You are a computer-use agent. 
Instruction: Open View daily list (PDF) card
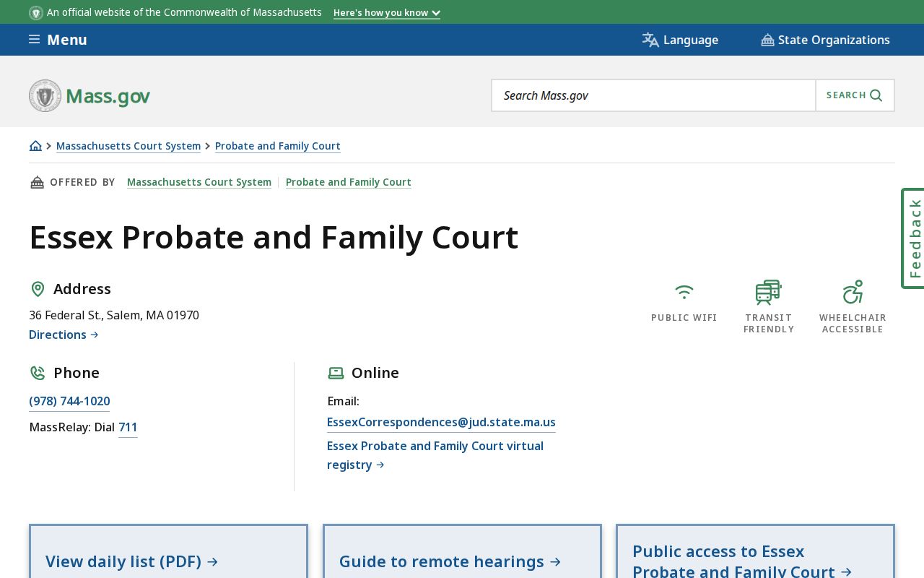[x=168, y=551]
